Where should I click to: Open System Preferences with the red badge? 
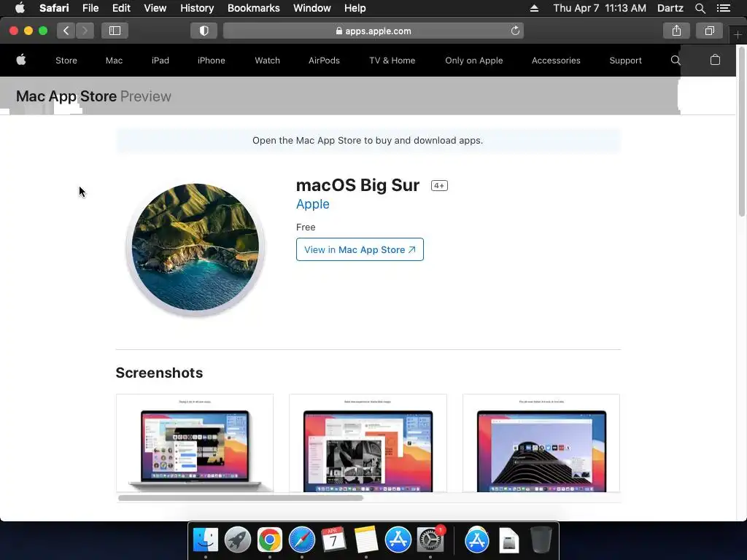click(430, 540)
